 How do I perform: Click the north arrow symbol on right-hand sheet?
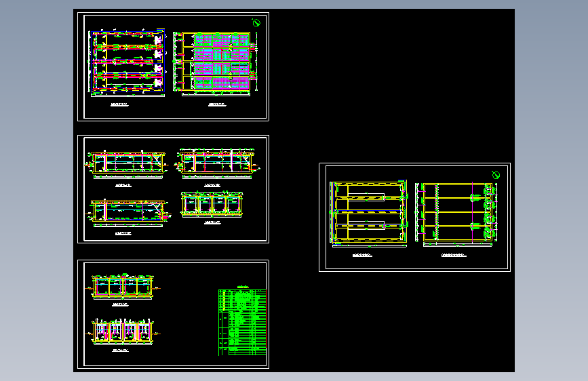(x=496, y=175)
